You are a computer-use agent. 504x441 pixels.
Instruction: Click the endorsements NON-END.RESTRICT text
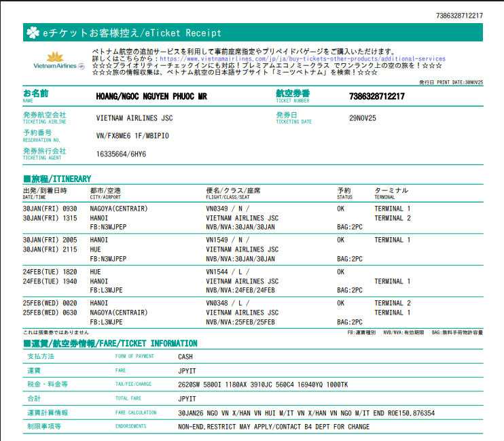click(x=274, y=427)
